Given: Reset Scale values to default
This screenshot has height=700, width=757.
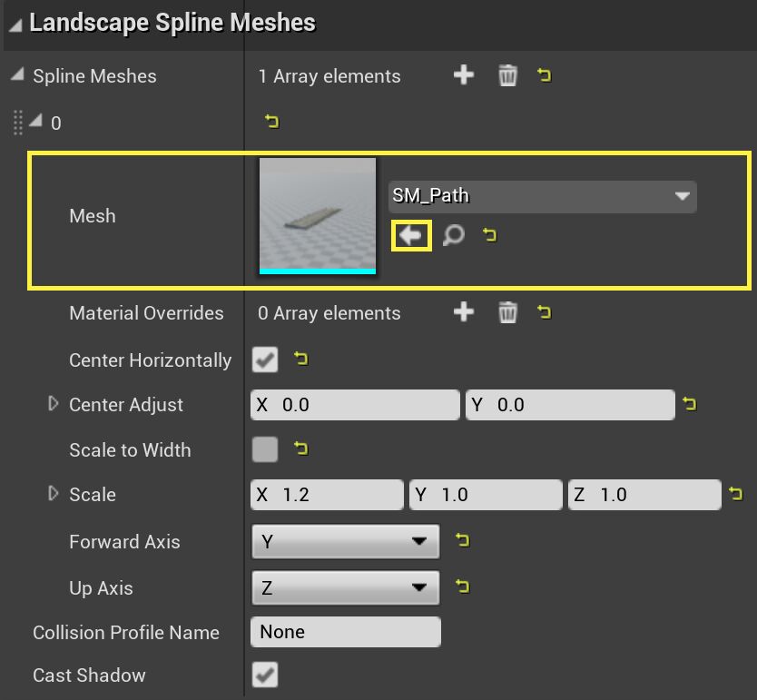Looking at the screenshot, I should tap(734, 494).
